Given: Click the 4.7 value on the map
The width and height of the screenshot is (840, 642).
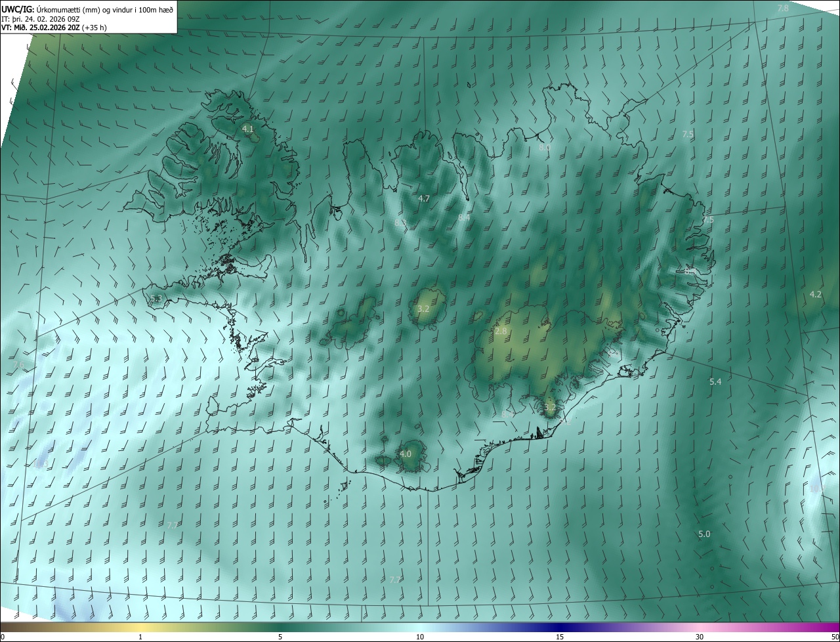Looking at the screenshot, I should [x=423, y=199].
